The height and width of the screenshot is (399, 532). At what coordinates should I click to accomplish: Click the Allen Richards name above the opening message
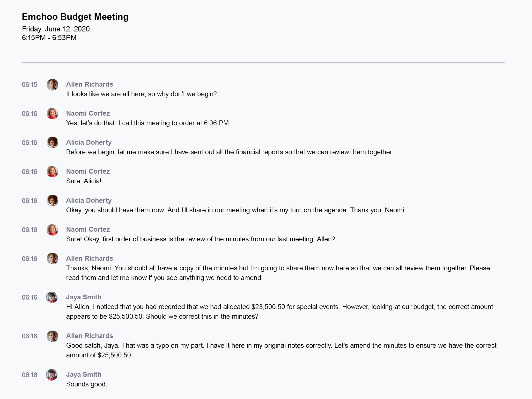pos(89,84)
